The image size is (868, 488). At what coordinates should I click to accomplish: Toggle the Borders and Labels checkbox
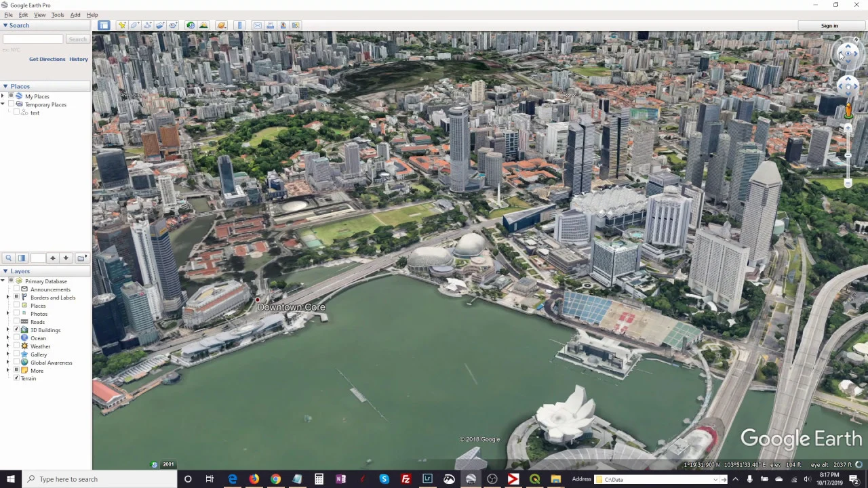pos(16,298)
